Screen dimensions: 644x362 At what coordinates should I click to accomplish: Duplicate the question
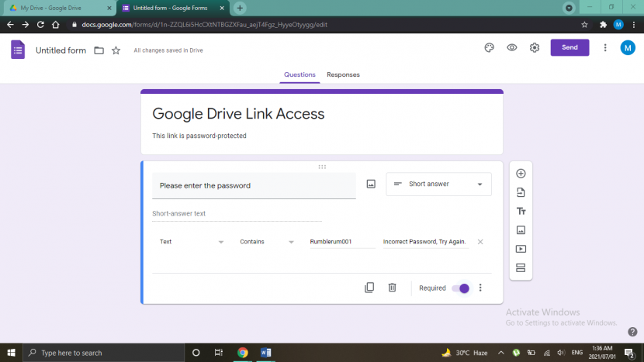[x=369, y=288]
